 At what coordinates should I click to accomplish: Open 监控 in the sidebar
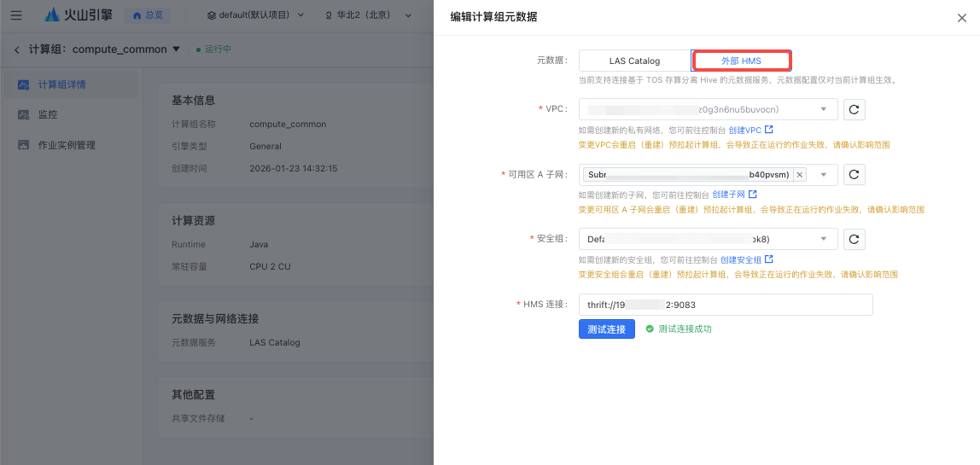click(x=49, y=114)
